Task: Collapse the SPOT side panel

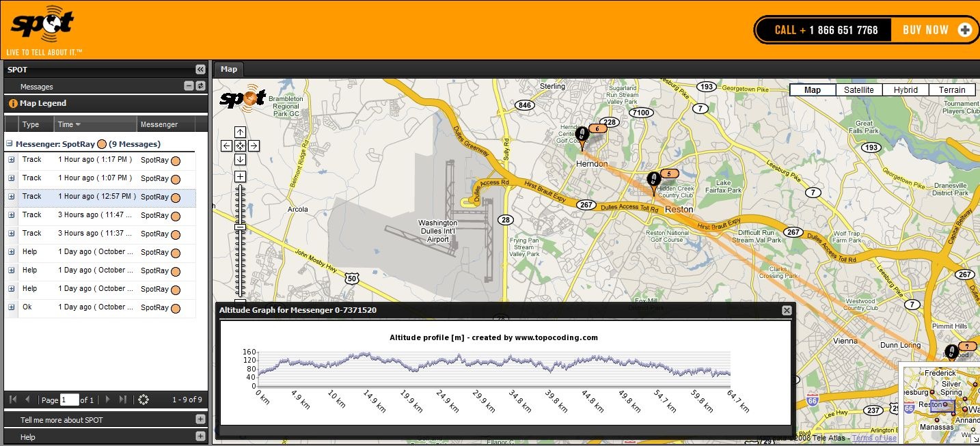Action: (200, 69)
